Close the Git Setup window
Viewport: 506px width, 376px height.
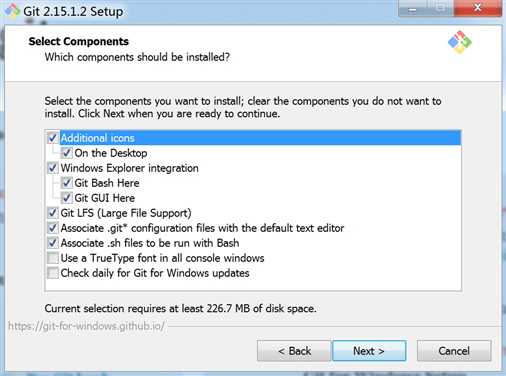(478, 8)
